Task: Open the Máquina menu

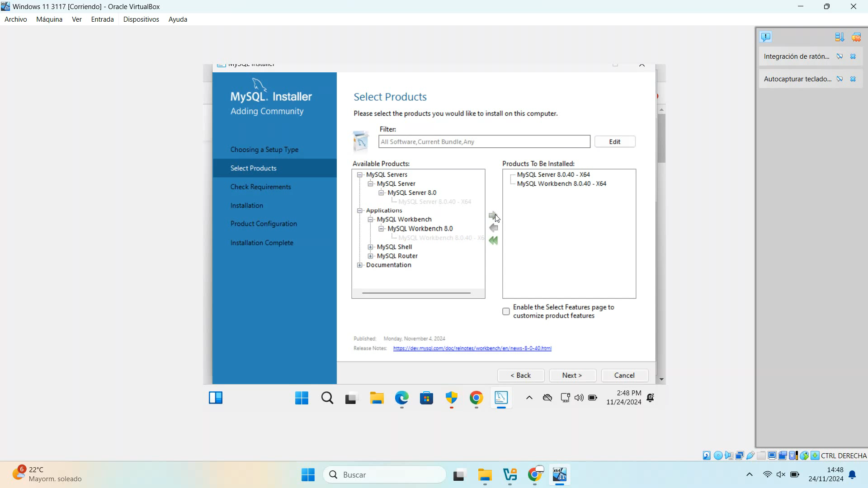Action: coord(49,19)
